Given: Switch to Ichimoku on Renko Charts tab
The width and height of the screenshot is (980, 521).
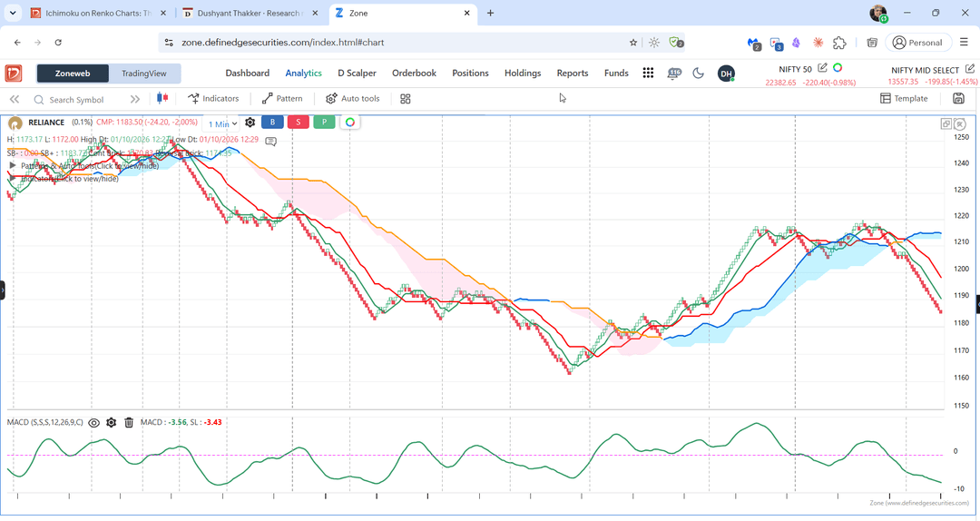Looking at the screenshot, I should click(98, 13).
